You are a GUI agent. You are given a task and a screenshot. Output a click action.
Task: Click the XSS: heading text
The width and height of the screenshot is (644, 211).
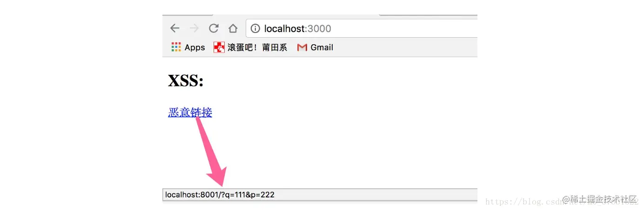click(x=186, y=81)
